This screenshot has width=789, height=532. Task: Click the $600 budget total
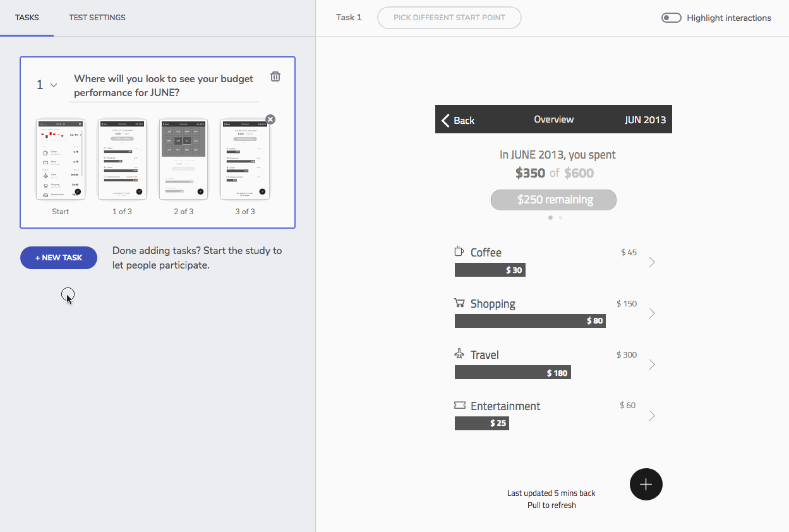click(x=579, y=173)
